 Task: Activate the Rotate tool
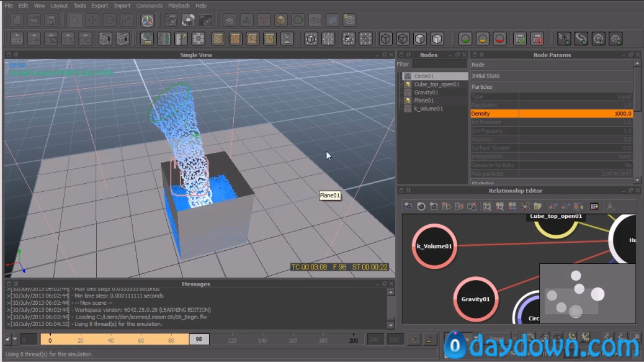point(109,20)
